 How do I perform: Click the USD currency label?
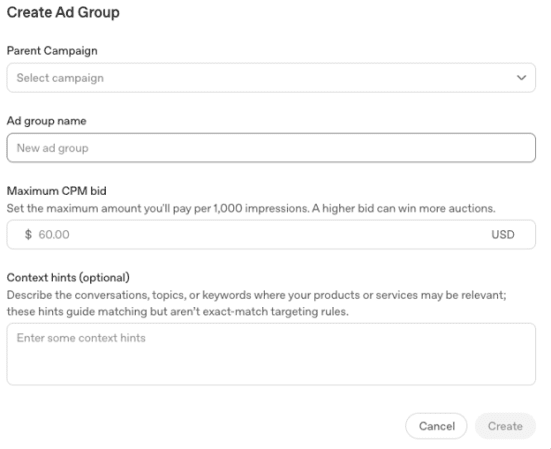click(503, 234)
